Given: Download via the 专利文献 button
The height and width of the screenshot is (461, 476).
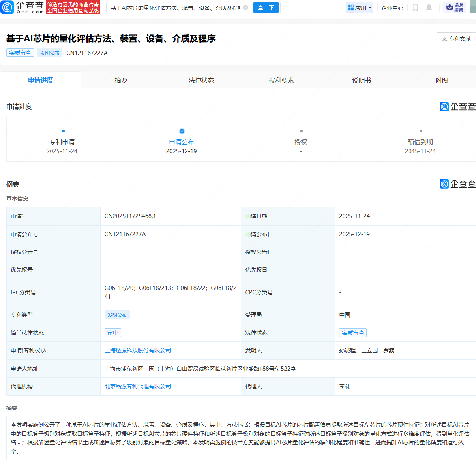Looking at the screenshot, I should click(x=456, y=39).
